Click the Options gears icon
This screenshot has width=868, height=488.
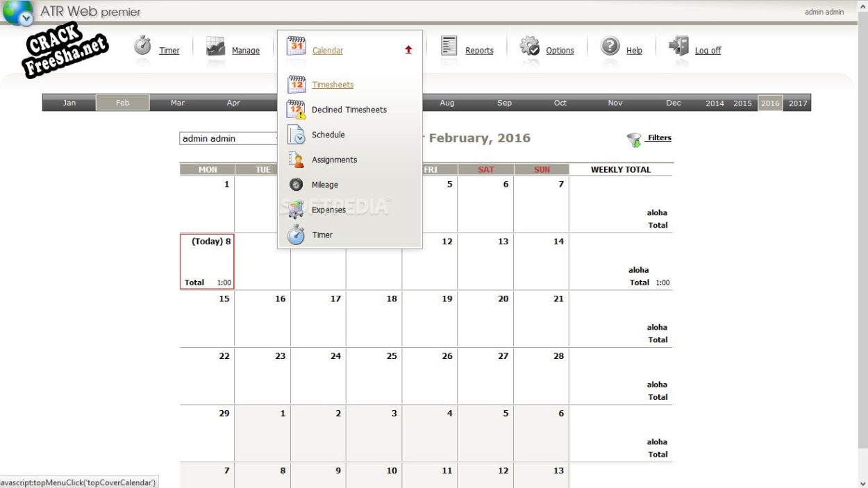(x=530, y=46)
